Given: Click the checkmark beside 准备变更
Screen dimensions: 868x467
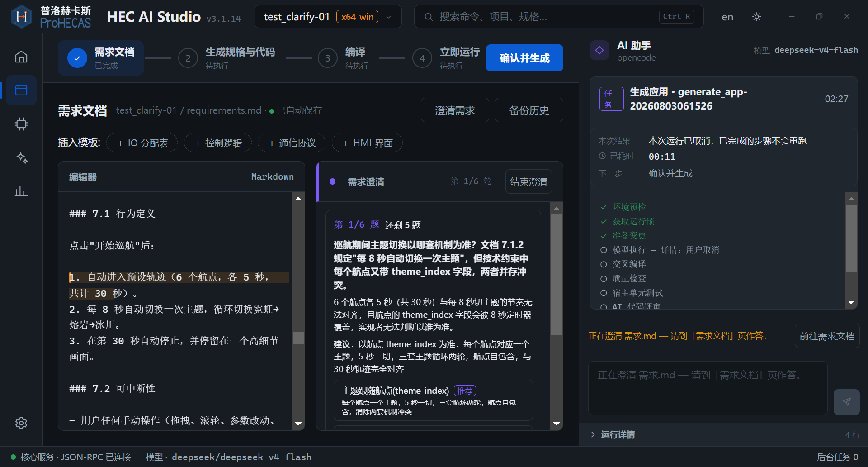Looking at the screenshot, I should tap(603, 236).
